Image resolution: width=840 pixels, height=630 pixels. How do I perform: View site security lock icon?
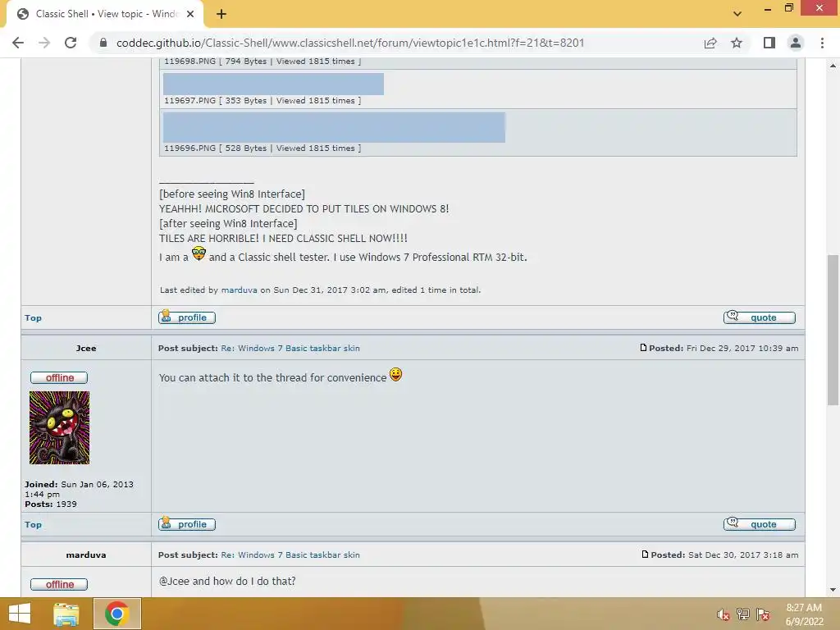click(x=103, y=43)
